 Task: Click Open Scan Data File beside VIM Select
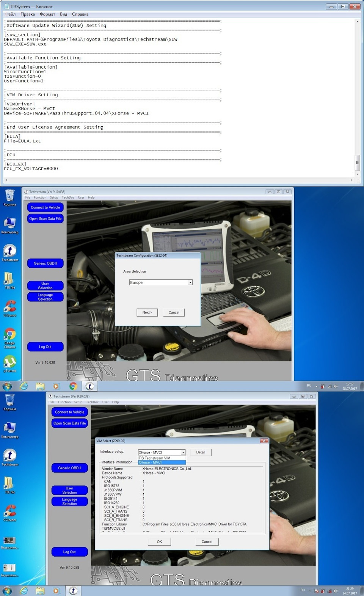[x=70, y=423]
